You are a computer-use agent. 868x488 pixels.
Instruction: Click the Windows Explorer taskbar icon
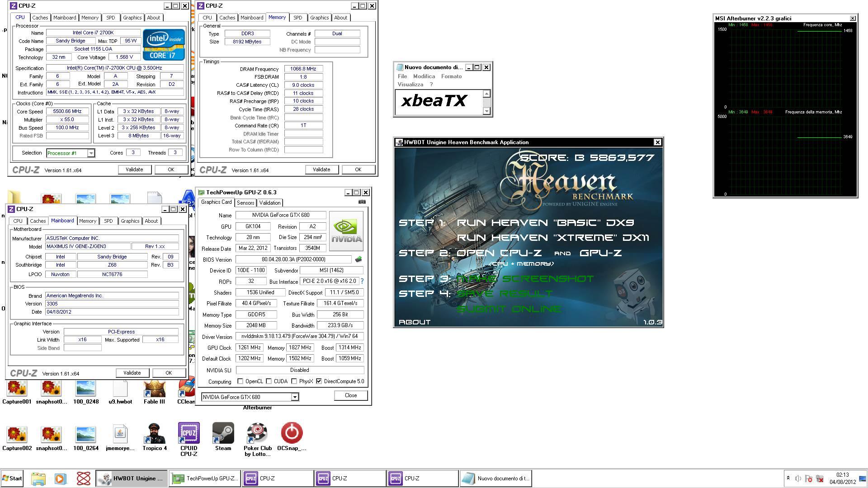tap(38, 479)
